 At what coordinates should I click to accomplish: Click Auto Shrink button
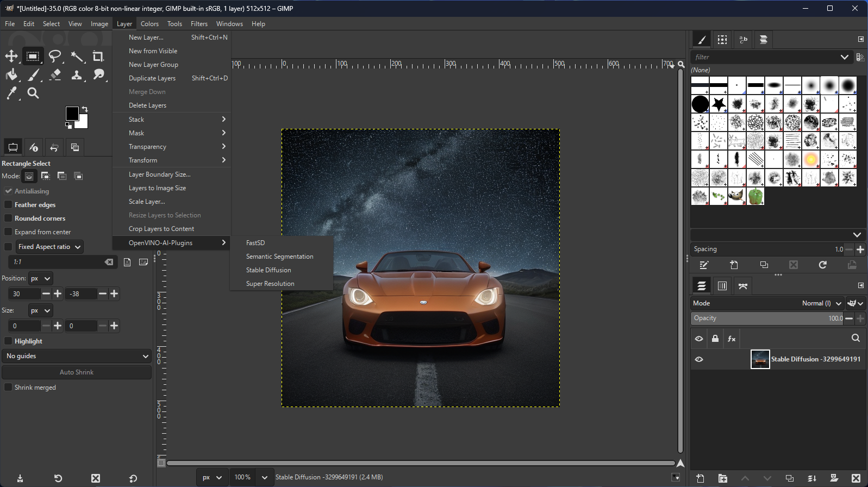77,372
